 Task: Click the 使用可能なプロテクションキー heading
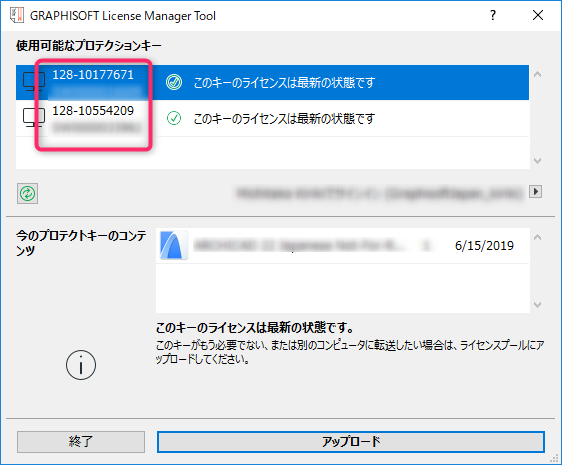pos(89,46)
